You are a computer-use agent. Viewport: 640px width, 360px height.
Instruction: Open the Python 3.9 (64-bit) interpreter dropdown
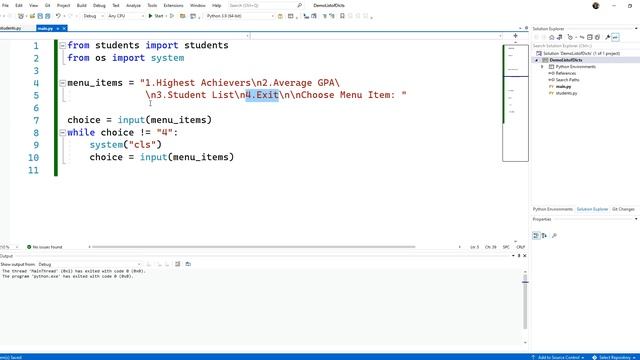point(240,16)
